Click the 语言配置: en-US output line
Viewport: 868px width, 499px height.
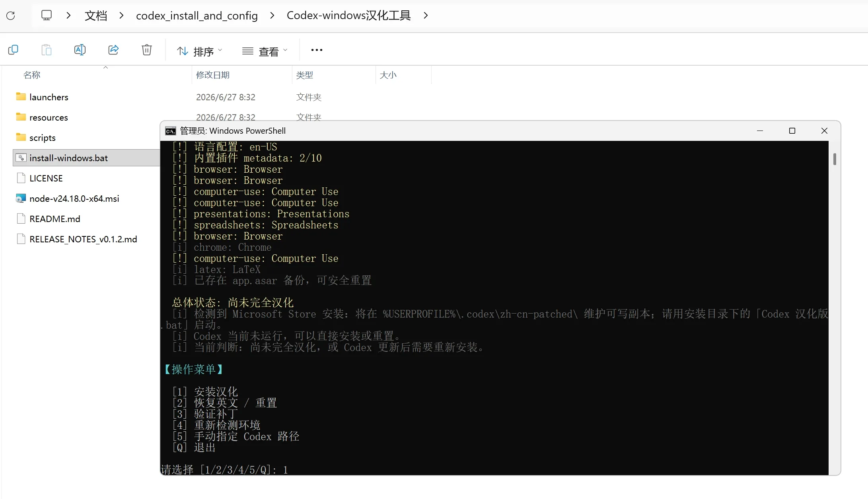225,146
